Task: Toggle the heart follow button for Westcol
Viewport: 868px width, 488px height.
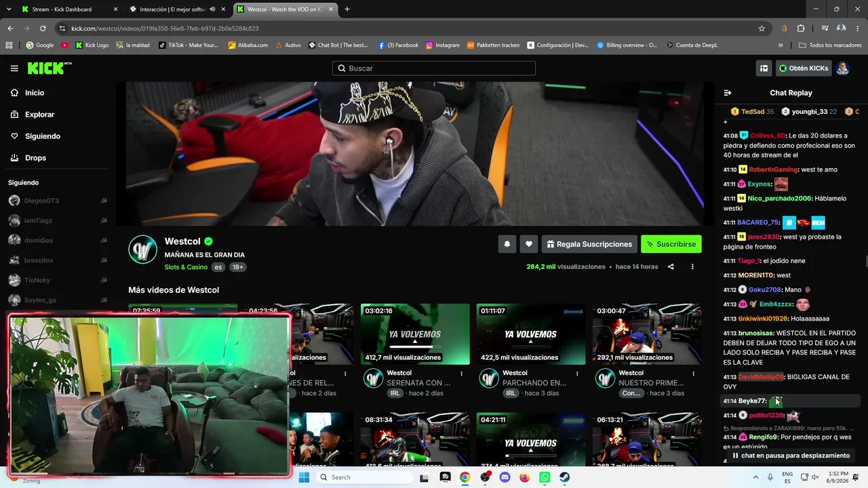Action: pos(529,244)
